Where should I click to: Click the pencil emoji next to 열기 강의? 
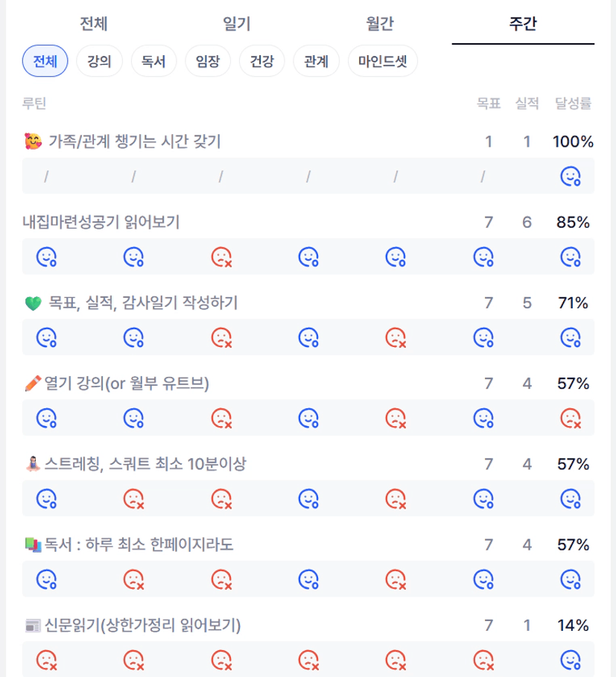coord(32,384)
